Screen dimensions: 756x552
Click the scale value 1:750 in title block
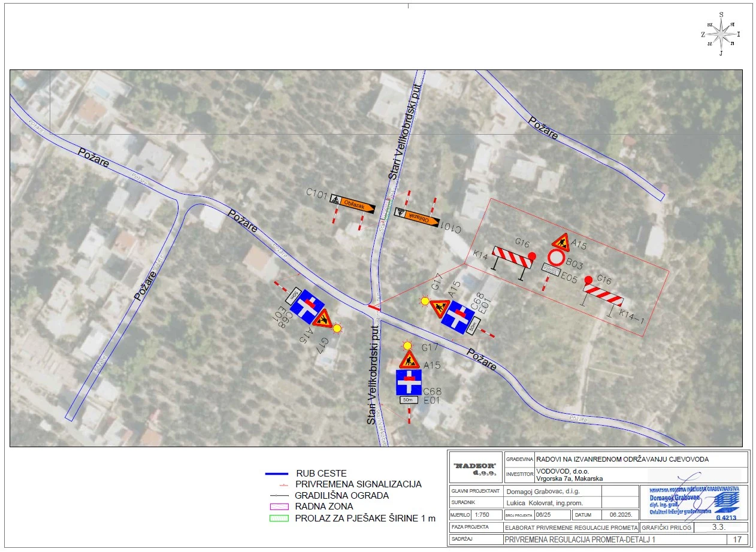point(482,515)
